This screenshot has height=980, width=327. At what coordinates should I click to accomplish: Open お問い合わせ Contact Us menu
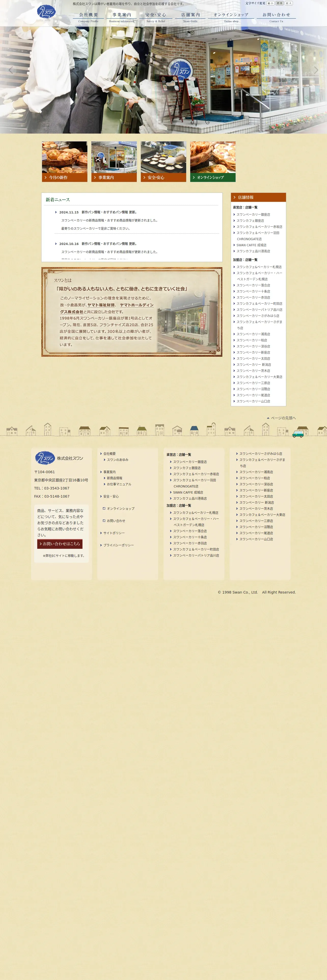[276, 17]
